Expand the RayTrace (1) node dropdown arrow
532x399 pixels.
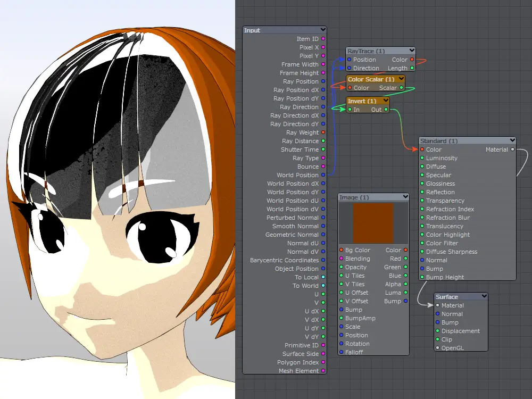click(x=412, y=51)
